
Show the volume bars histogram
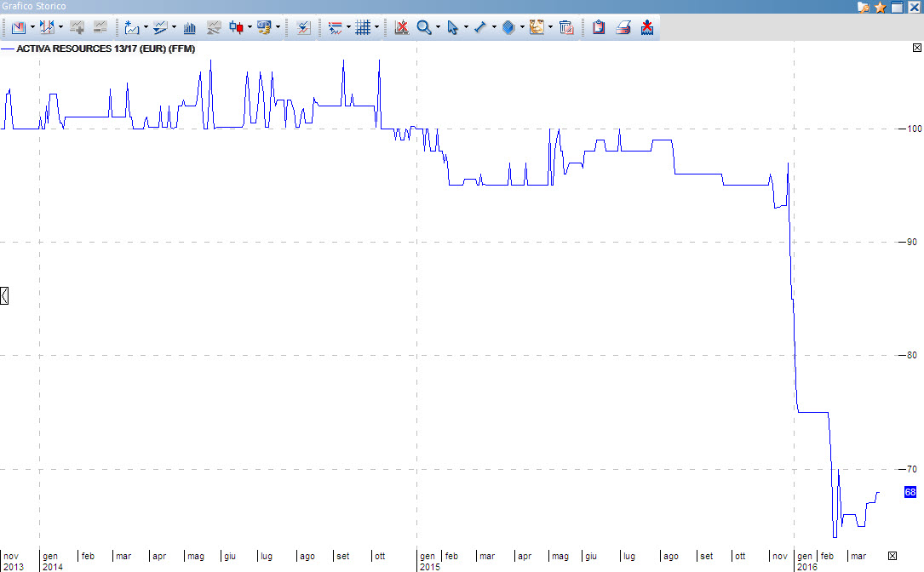click(x=190, y=28)
